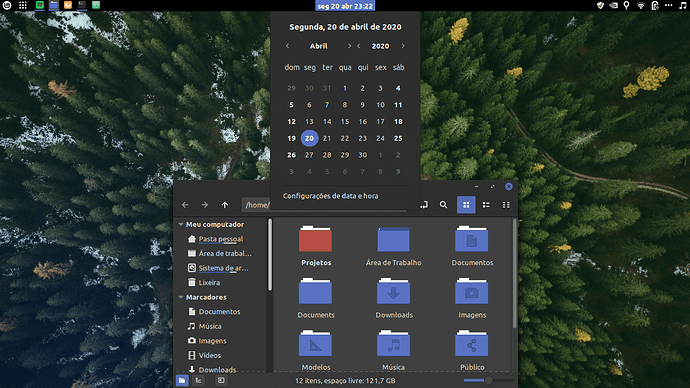This screenshot has height=388, width=690.
Task: Open 'Lixeira' trash in sidebar
Action: pos(209,282)
